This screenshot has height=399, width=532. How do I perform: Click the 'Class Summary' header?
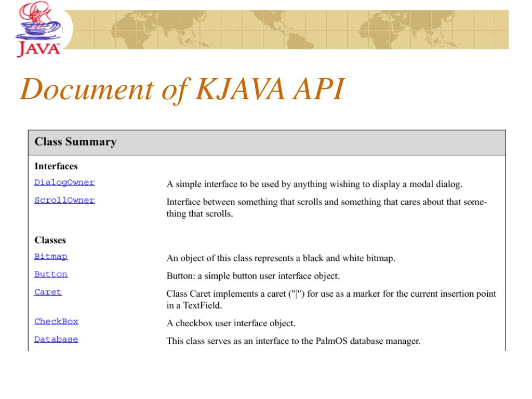75,142
